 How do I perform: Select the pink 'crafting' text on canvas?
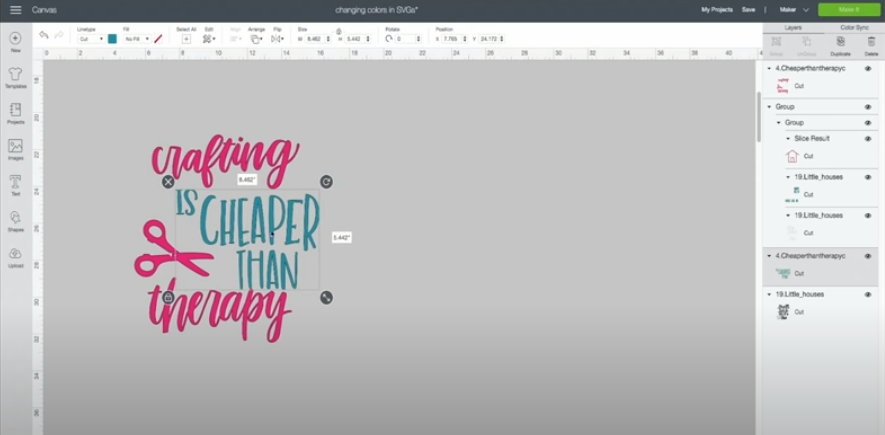pos(225,159)
